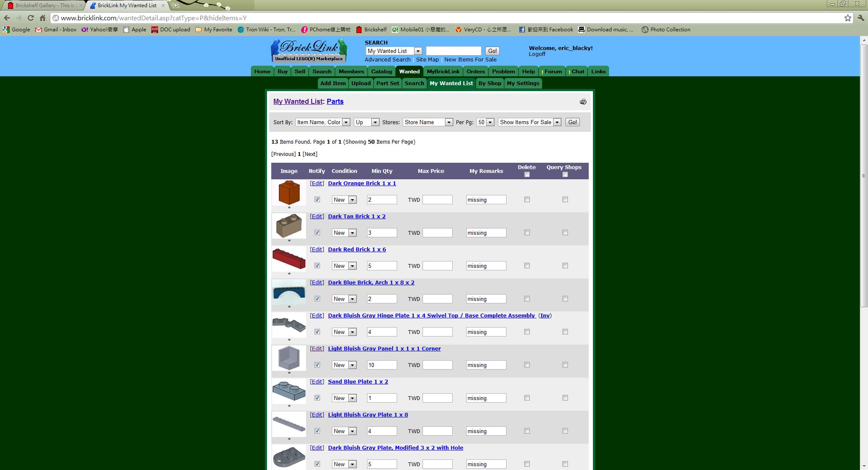Click Max Price field for Light Gray Panel
This screenshot has height=470, width=868.
tap(437, 365)
